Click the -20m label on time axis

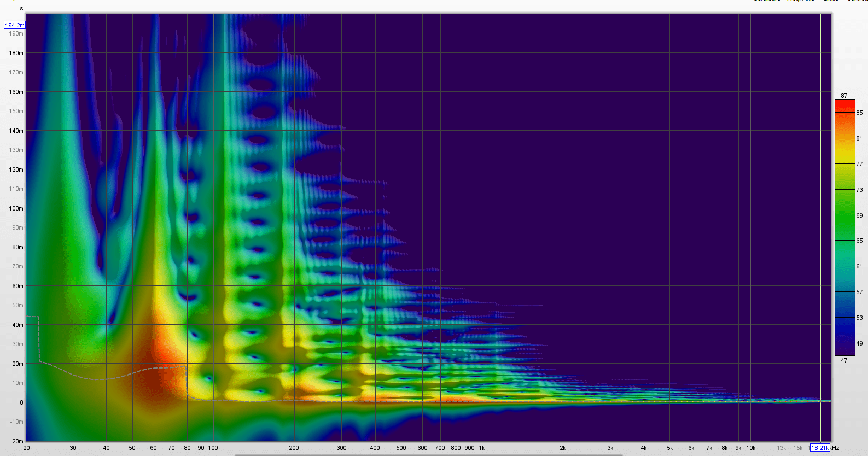click(x=16, y=441)
